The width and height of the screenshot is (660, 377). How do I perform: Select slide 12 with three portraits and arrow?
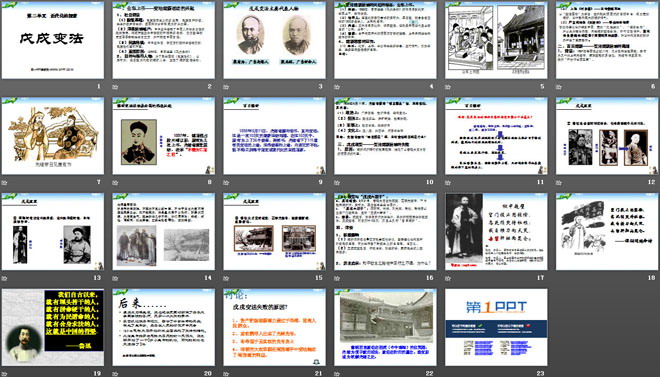(x=607, y=136)
